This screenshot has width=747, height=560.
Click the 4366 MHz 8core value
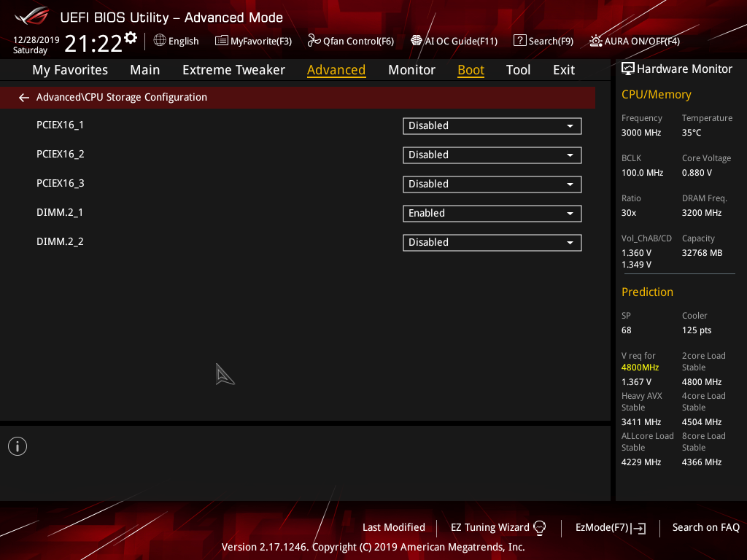(x=701, y=462)
